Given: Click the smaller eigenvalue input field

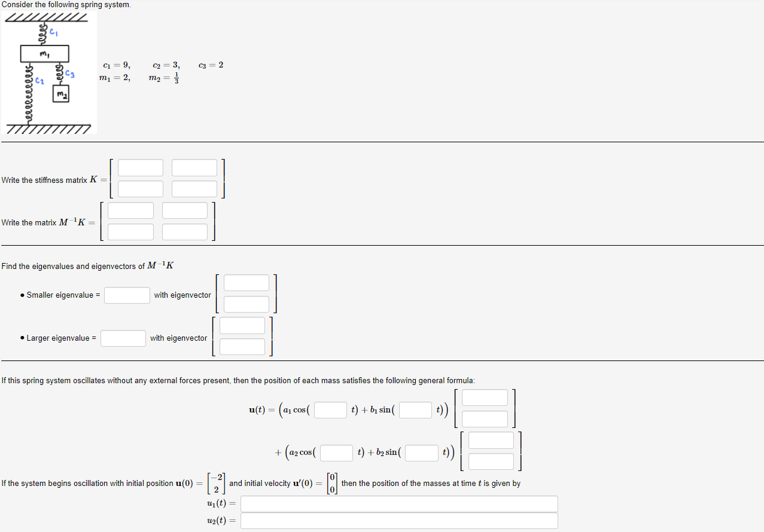Looking at the screenshot, I should point(127,295).
